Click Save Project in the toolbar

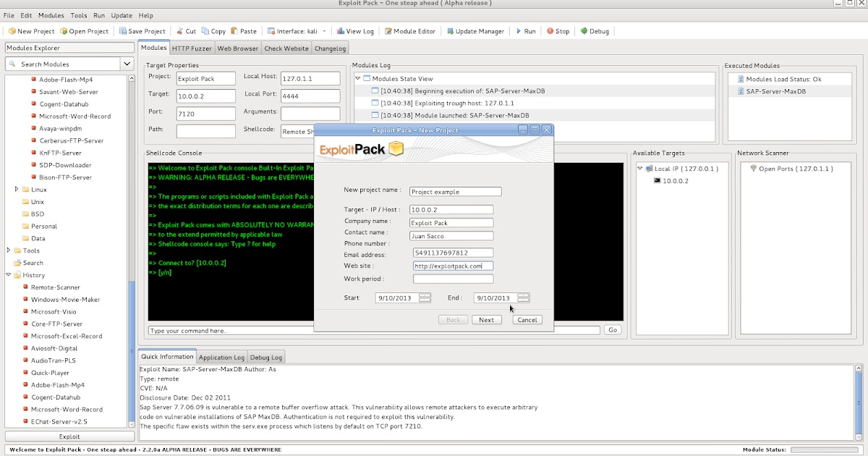142,31
